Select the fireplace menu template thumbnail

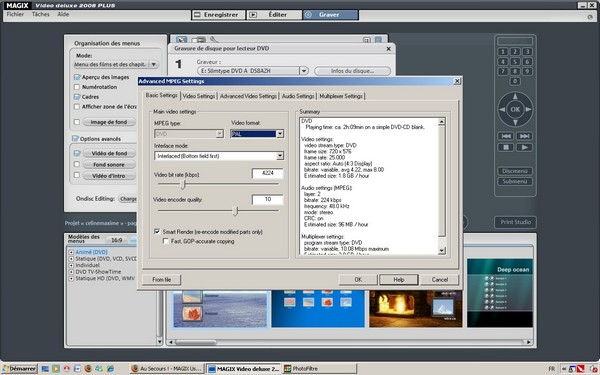[416, 308]
